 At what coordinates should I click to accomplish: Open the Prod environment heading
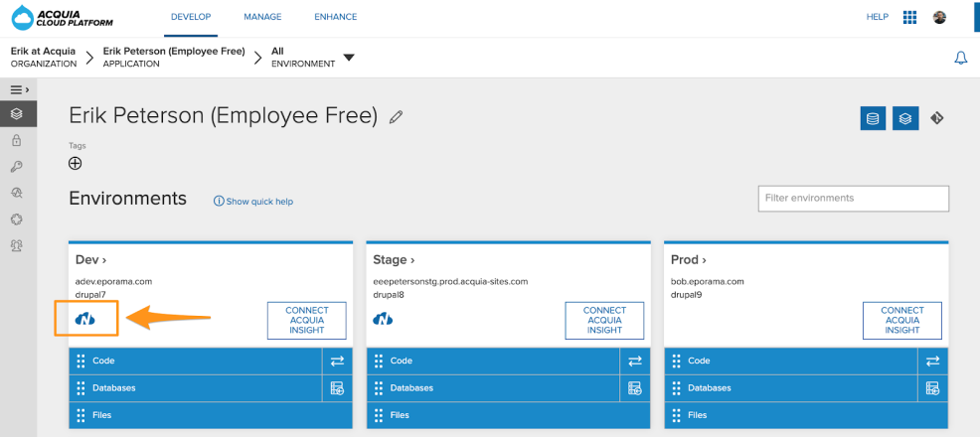pos(690,259)
